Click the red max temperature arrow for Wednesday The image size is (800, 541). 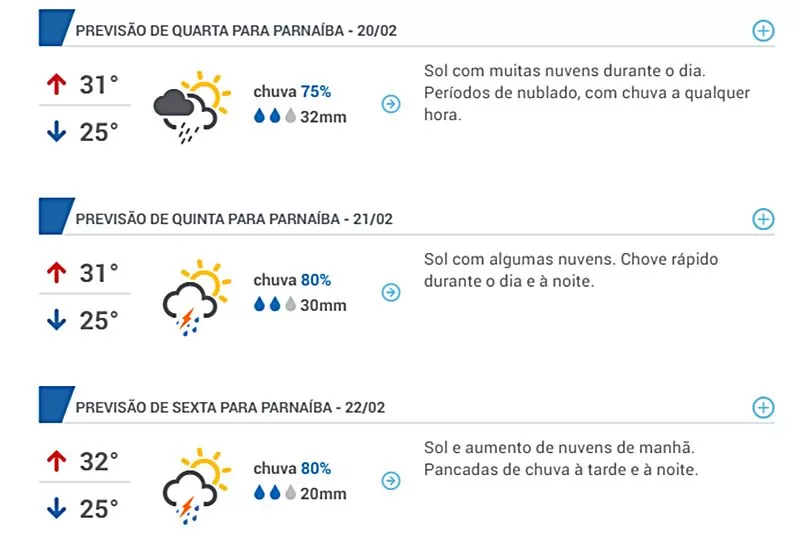click(56, 85)
